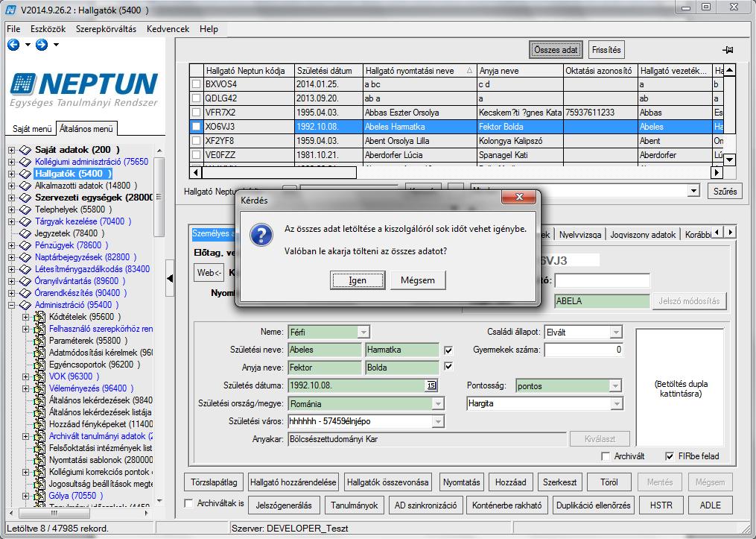Toggle the Archivált checkbox

[606, 456]
